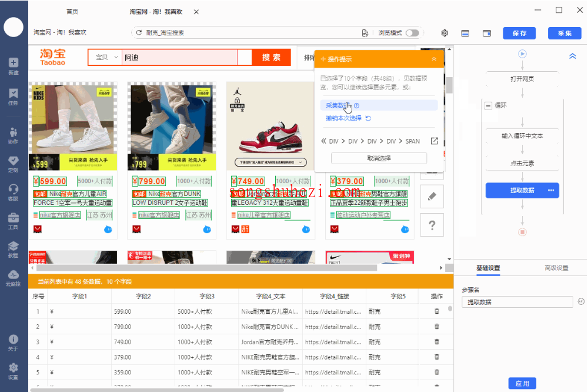Select the 淘宝网 - 淘! 我喜欢 tab
This screenshot has height=392, width=588.
156,12
